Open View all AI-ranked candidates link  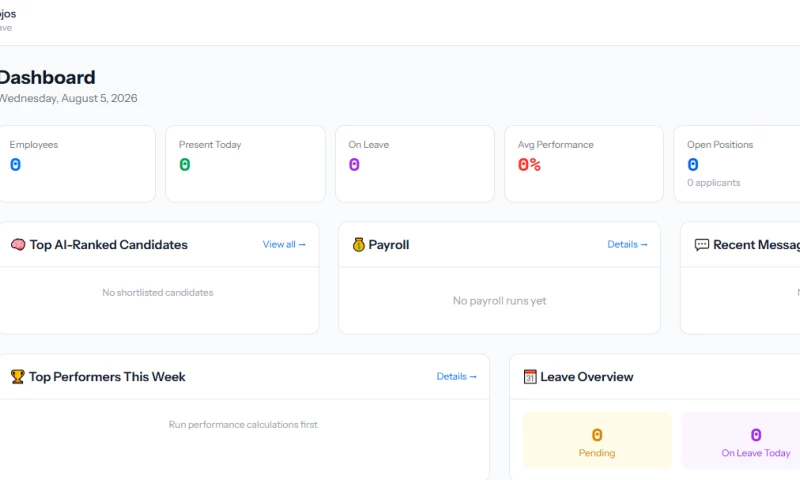(x=284, y=244)
